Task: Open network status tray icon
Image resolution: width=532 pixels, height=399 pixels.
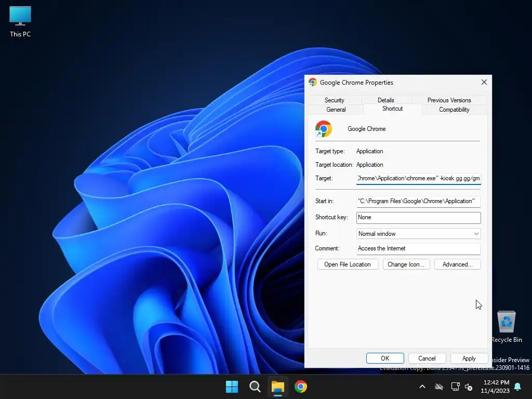Action: (455, 387)
